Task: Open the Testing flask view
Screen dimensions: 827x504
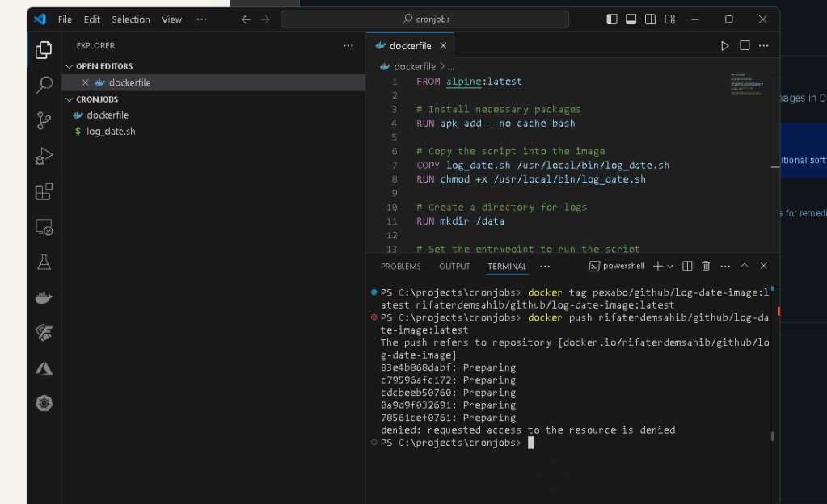Action: [x=44, y=262]
